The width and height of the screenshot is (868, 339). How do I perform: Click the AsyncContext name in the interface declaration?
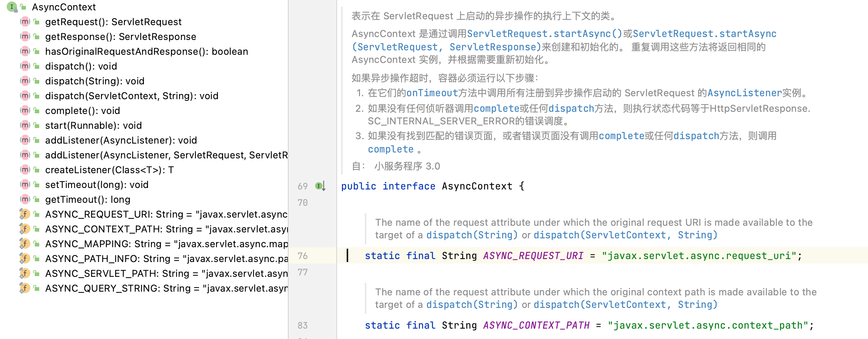(477, 186)
